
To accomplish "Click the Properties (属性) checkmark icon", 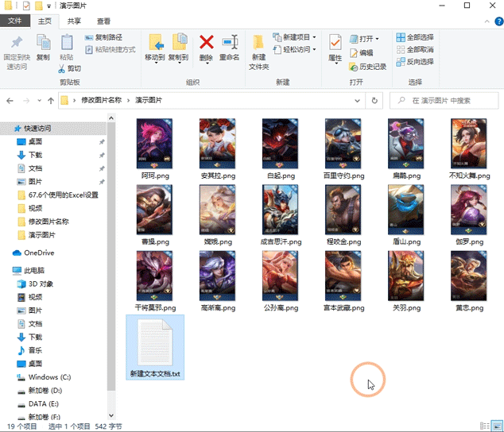I will click(335, 42).
